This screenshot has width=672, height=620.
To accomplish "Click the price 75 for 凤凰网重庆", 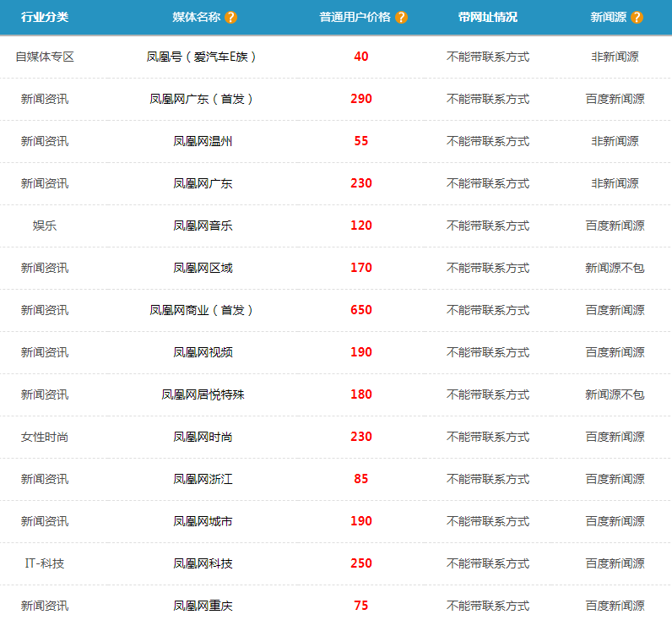I will (x=360, y=606).
